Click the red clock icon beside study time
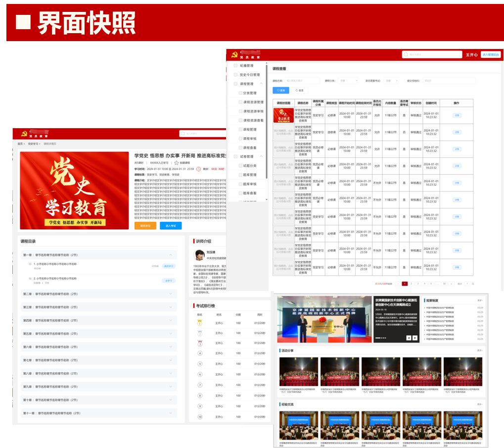The width and height of the screenshot is (504, 448). coord(198,169)
